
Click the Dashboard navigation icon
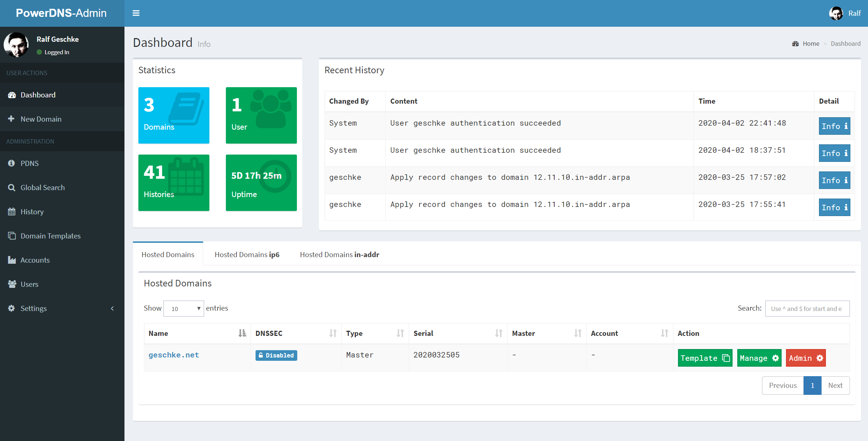12,95
